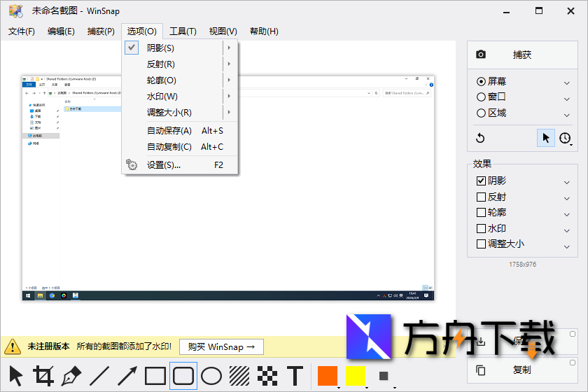Pick the yellow fill color swatch

(x=356, y=376)
